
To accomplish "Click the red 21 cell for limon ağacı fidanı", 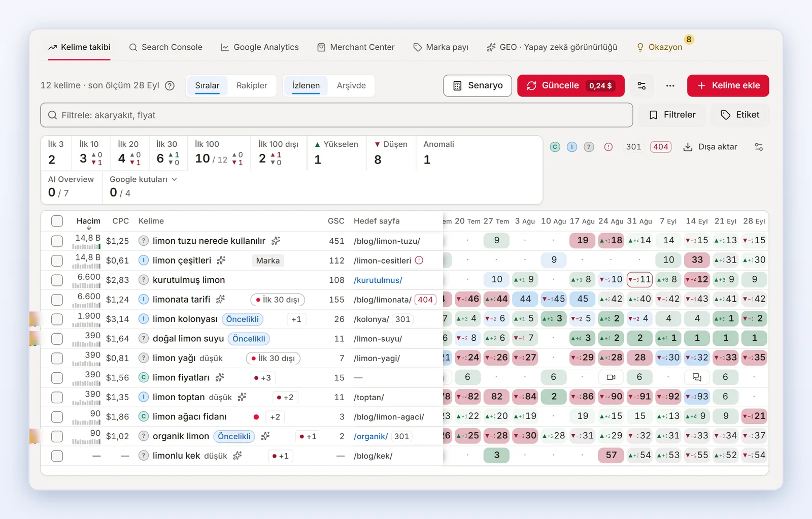I will [x=754, y=416].
